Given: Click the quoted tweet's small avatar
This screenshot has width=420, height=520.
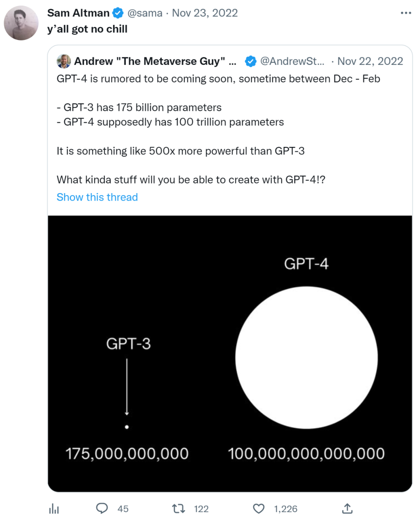Looking at the screenshot, I should coord(64,61).
